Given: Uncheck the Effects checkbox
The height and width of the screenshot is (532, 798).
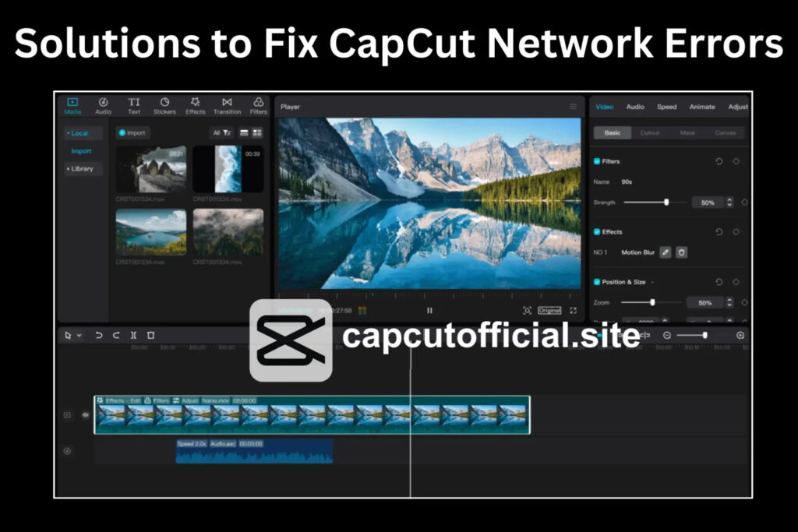Looking at the screenshot, I should pyautogui.click(x=597, y=231).
